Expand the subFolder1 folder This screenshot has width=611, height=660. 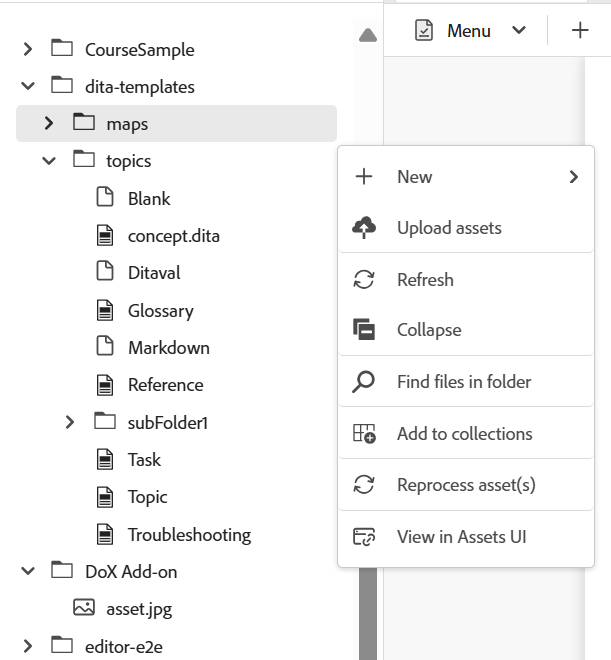(x=69, y=422)
